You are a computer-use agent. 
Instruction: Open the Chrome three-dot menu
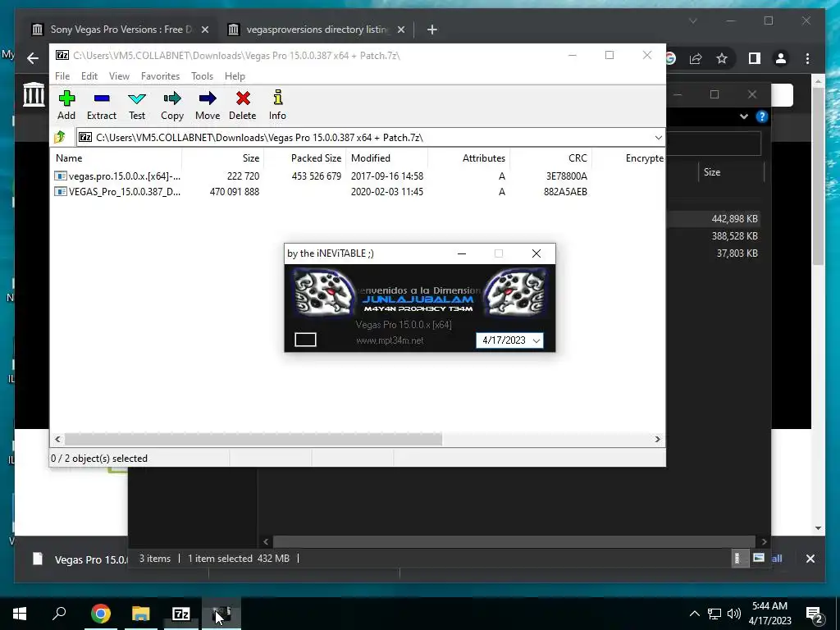pyautogui.click(x=807, y=58)
